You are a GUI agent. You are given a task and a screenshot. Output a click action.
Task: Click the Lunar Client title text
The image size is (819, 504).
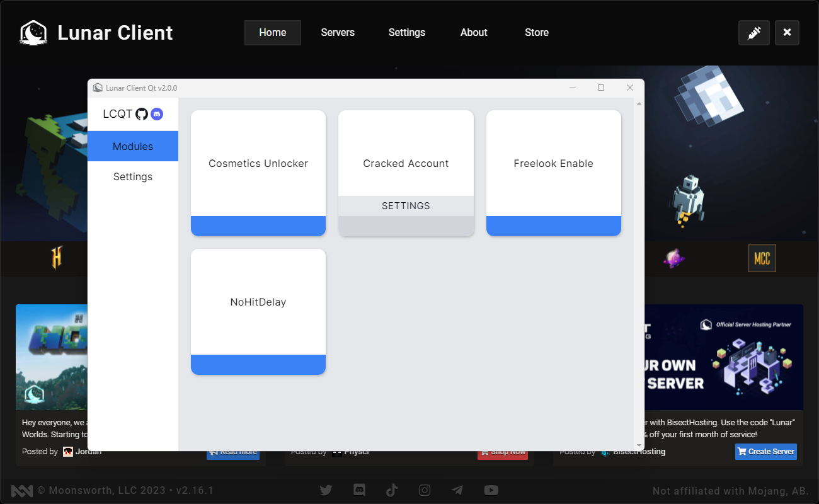(x=115, y=33)
